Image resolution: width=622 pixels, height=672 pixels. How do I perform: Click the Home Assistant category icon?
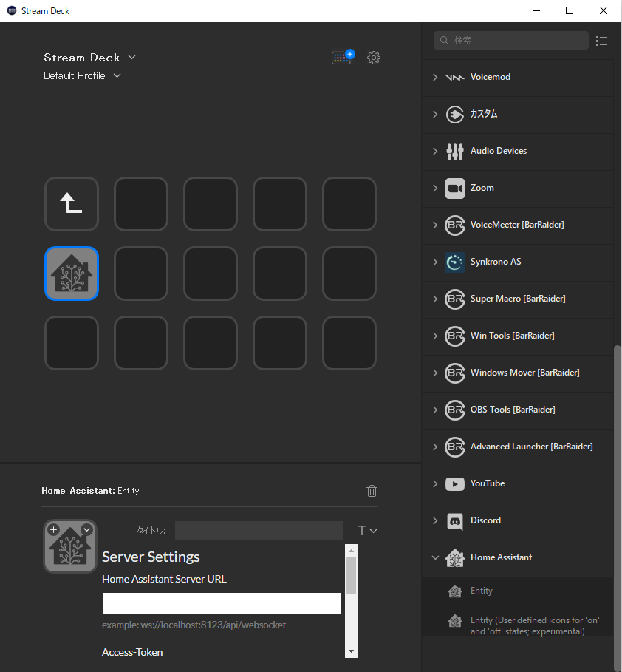tap(454, 558)
